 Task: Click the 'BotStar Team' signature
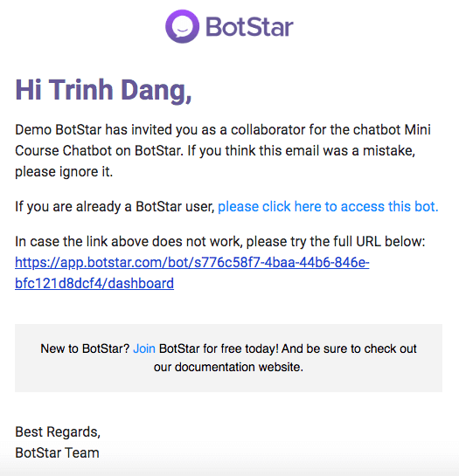point(57,453)
